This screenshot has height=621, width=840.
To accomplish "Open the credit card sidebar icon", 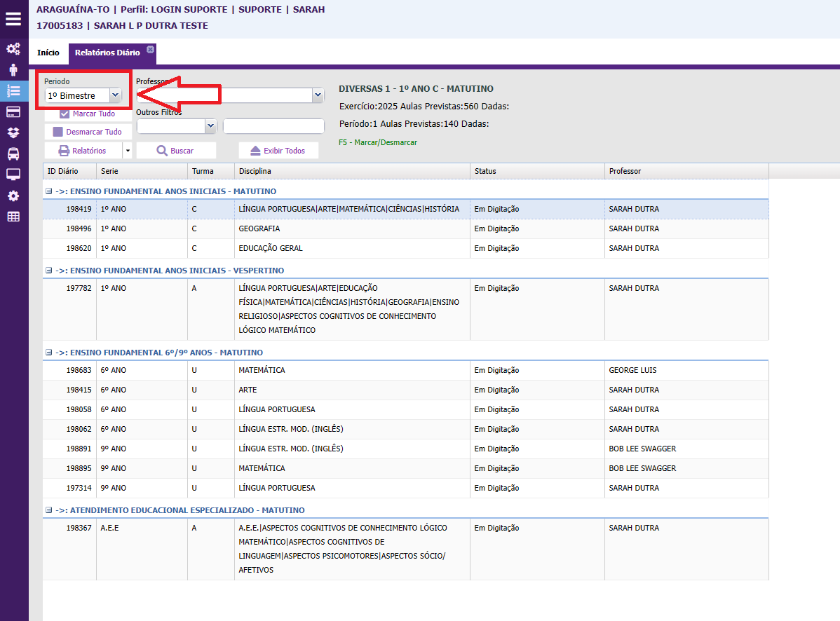I will 13,112.
